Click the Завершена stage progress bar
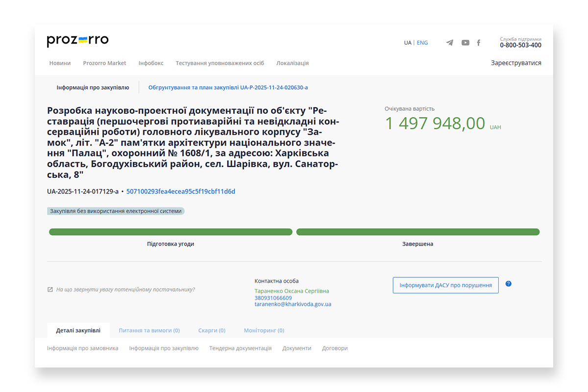 click(417, 231)
